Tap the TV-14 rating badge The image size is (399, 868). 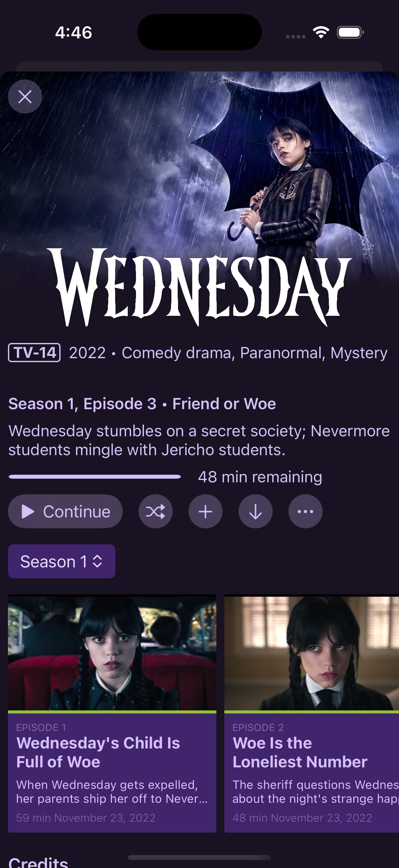click(34, 353)
